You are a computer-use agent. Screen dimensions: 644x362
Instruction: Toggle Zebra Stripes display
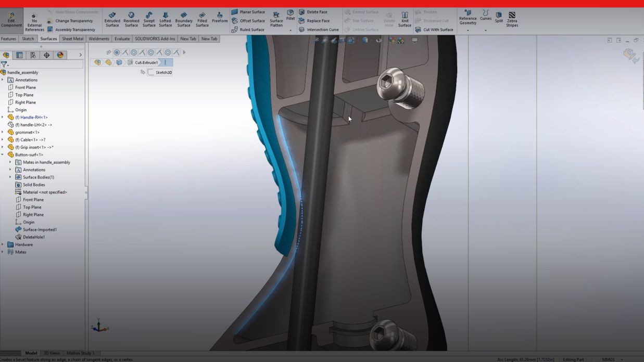[512, 20]
